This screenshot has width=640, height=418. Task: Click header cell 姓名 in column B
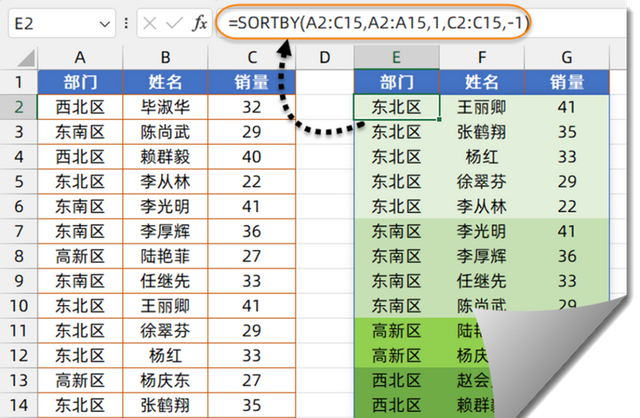165,82
